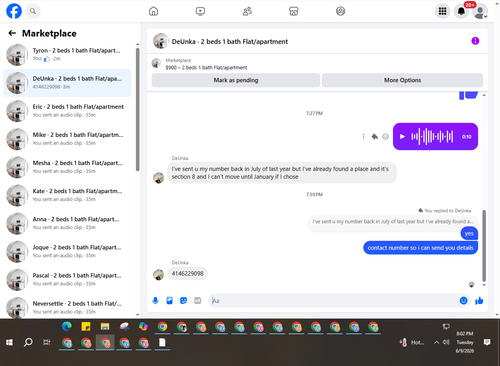Click Mark as pending button
500x366 pixels.
(236, 80)
